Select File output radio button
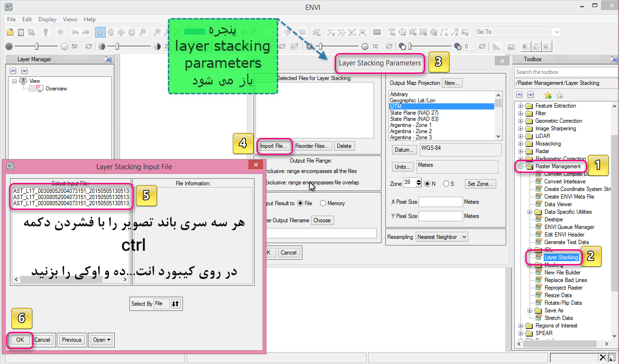The image size is (619, 364). [x=300, y=203]
